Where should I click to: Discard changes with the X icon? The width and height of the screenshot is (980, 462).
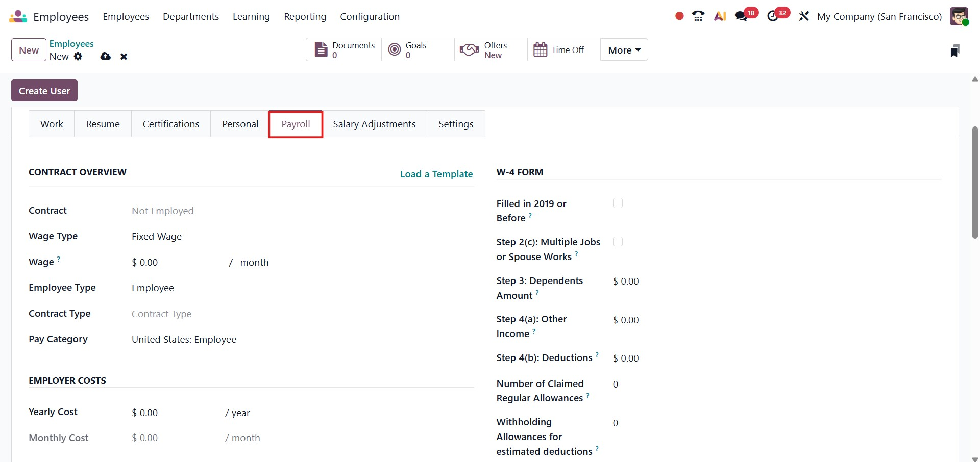point(124,57)
